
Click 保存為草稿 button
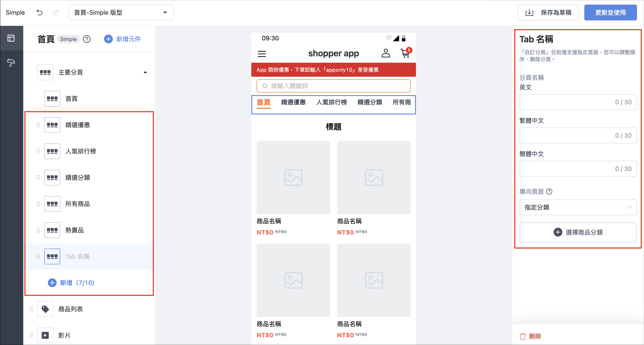click(548, 12)
